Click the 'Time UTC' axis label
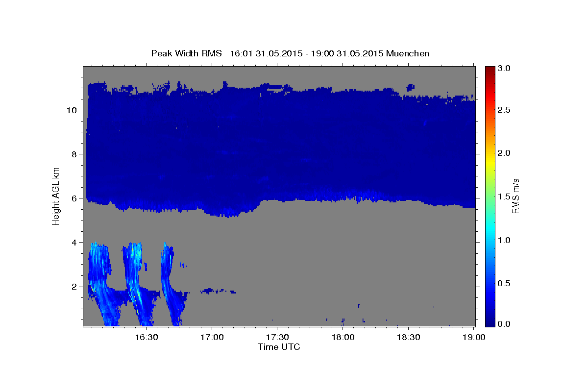The height and width of the screenshot is (392, 588). pos(279,347)
